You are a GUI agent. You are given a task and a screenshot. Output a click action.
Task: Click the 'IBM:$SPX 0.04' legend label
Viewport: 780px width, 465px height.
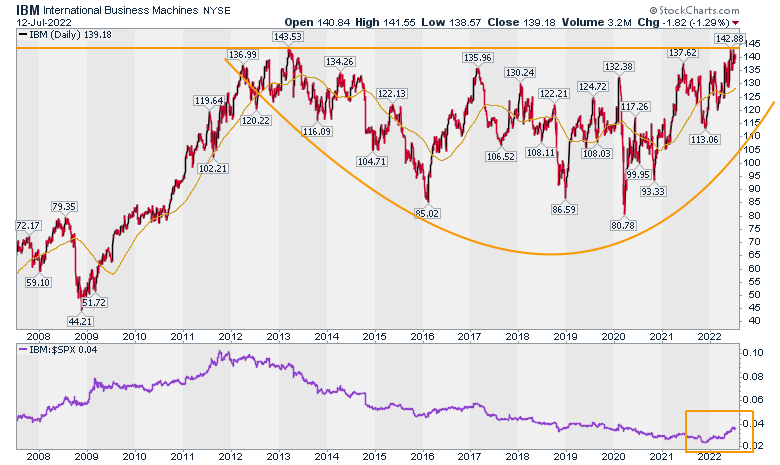(58, 350)
